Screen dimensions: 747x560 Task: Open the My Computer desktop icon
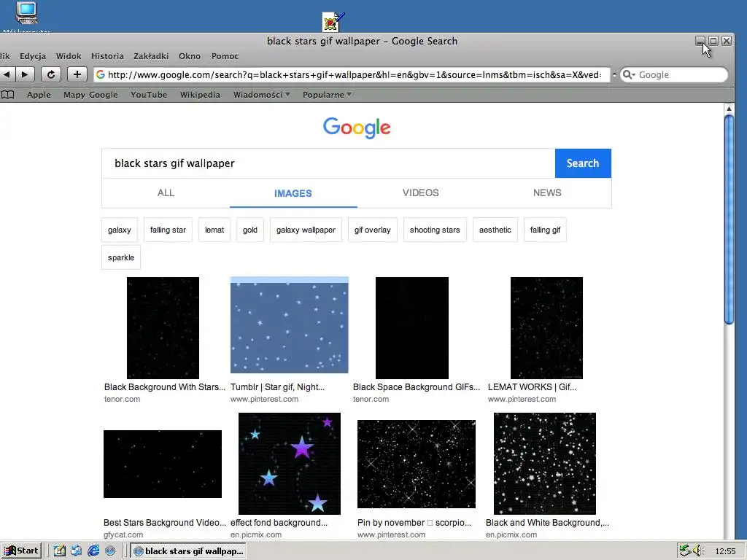[x=26, y=13]
